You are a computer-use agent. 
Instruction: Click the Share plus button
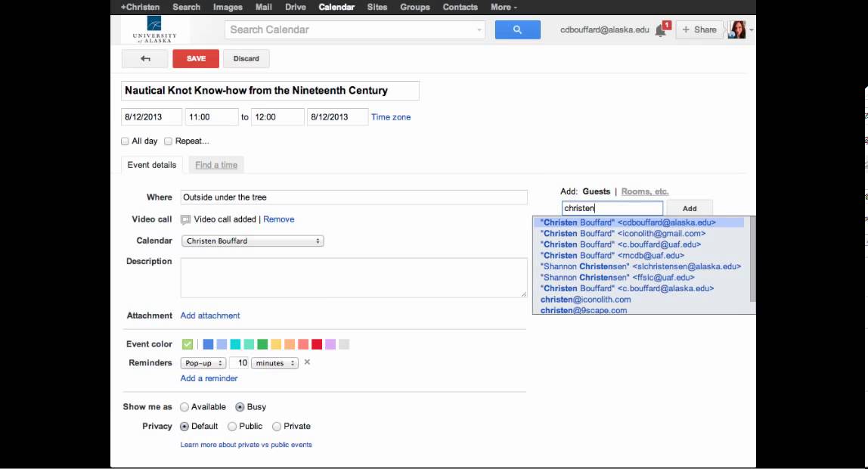coord(699,30)
